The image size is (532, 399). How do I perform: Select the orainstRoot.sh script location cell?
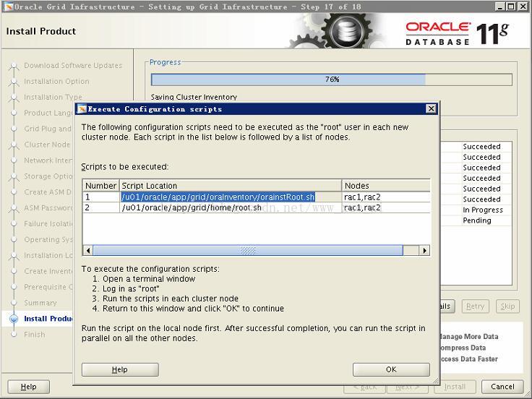click(x=231, y=197)
